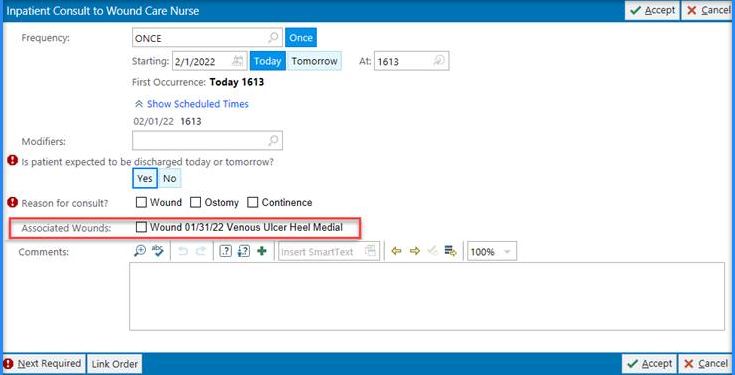
Task: Click the yellow left arrow in Comments toolbar
Action: (x=397, y=252)
